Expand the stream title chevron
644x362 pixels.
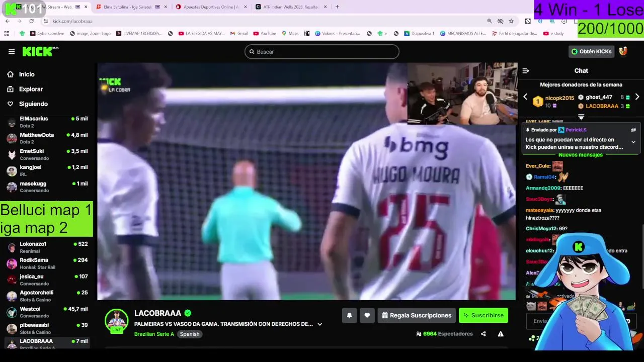coord(319,324)
